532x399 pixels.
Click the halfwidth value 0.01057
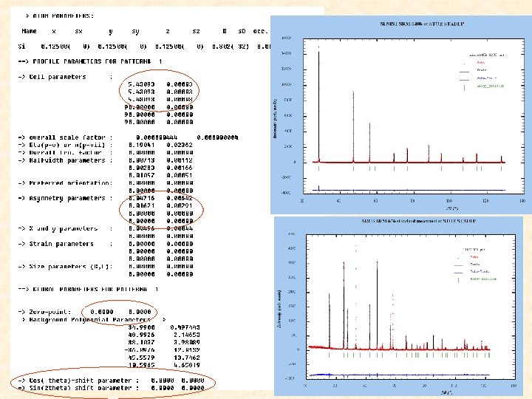141,175
